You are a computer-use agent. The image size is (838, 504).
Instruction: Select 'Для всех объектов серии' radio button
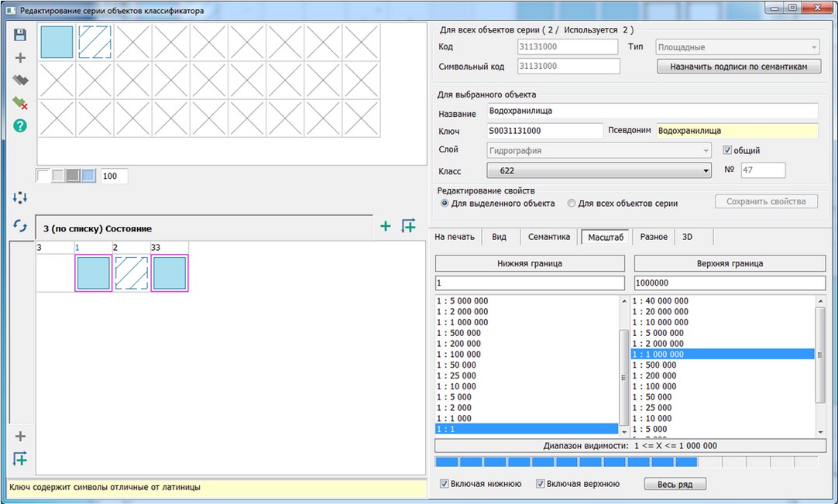(x=572, y=204)
